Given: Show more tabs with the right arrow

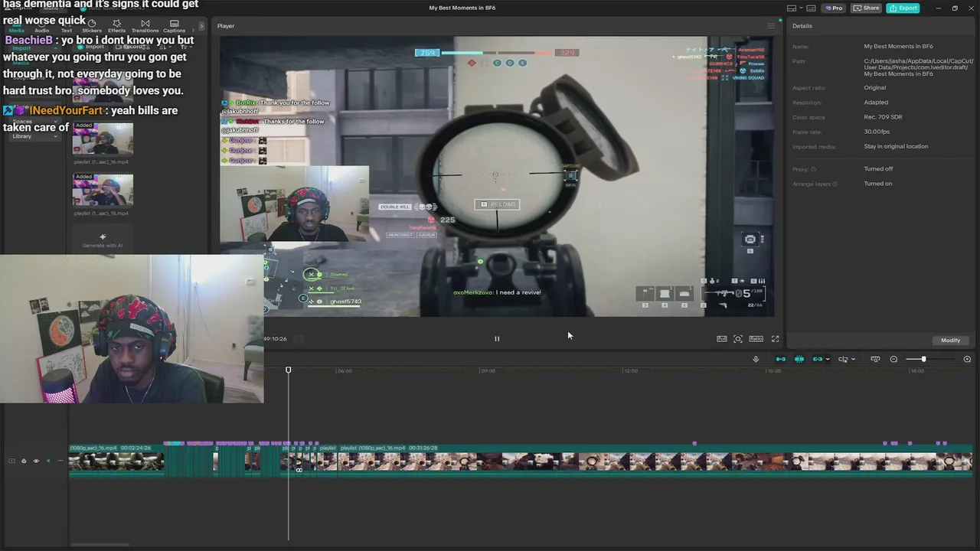Looking at the screenshot, I should coord(202,28).
